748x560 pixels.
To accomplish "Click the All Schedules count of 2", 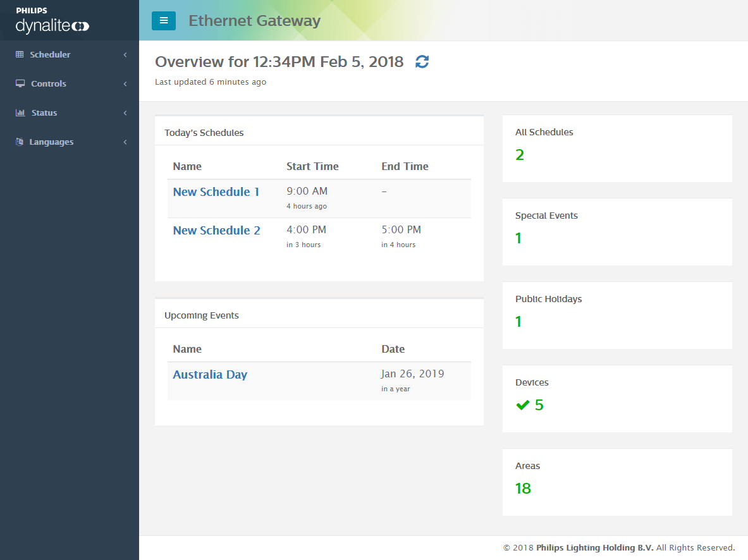I will pos(519,154).
